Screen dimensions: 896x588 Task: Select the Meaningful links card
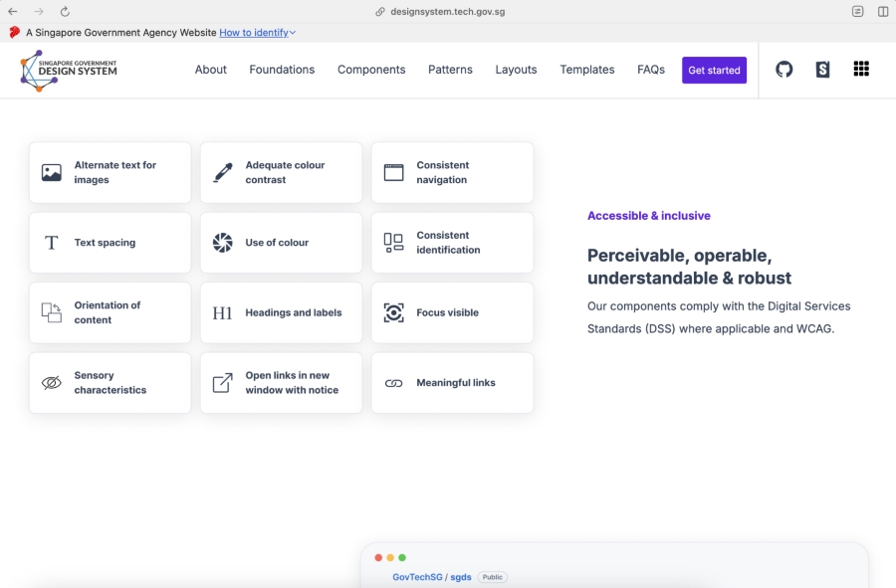click(452, 383)
